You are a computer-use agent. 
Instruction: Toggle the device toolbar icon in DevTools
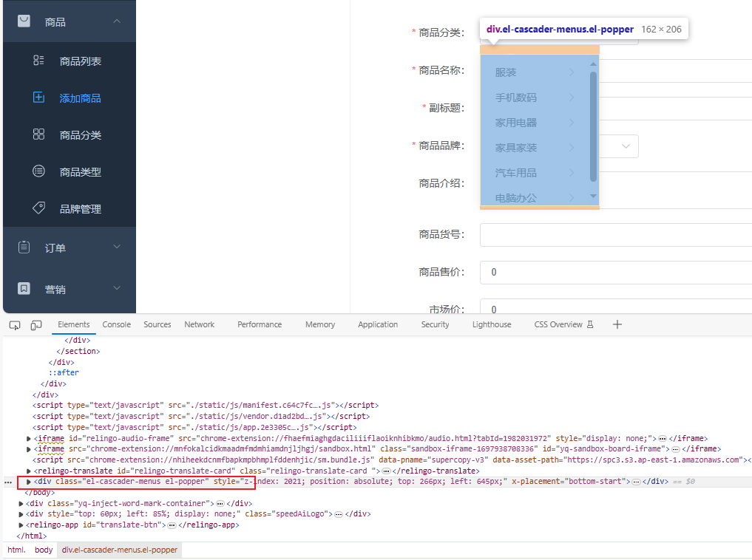(35, 324)
